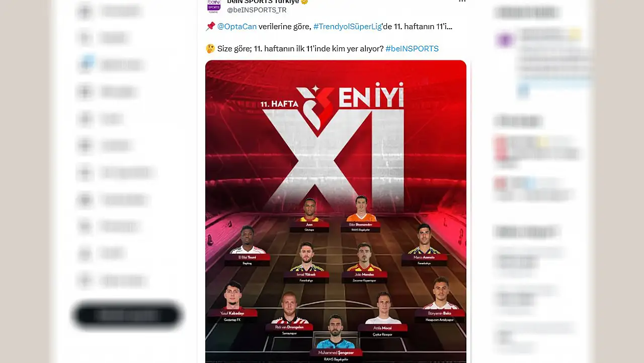644x363 pixels.
Task: Open the three-dot more options menu
Action: click(x=462, y=2)
